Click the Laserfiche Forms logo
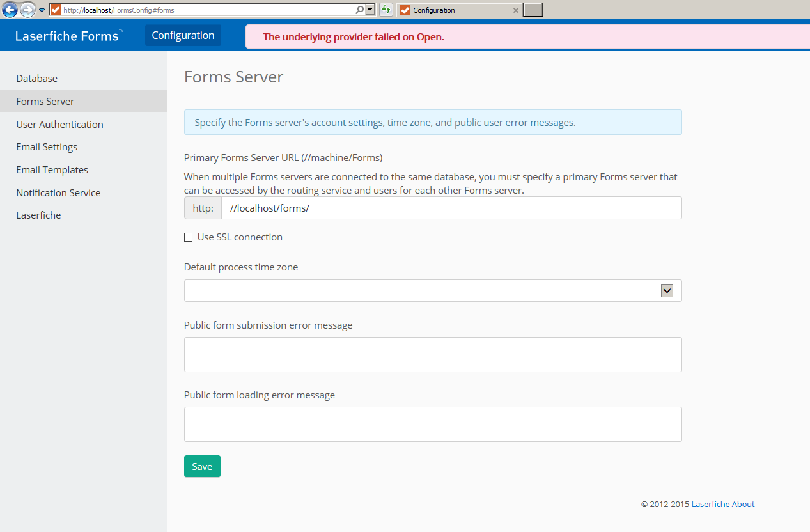This screenshot has height=532, width=810. tap(70, 36)
